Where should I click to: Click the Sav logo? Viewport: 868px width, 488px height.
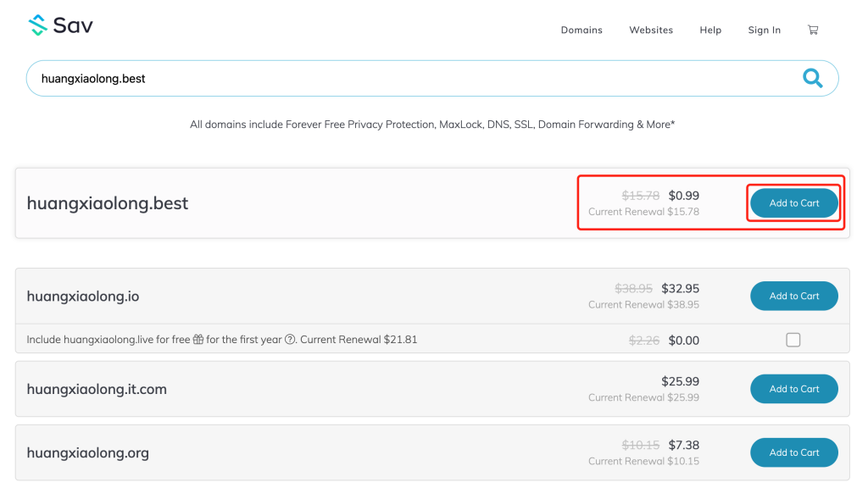(60, 25)
